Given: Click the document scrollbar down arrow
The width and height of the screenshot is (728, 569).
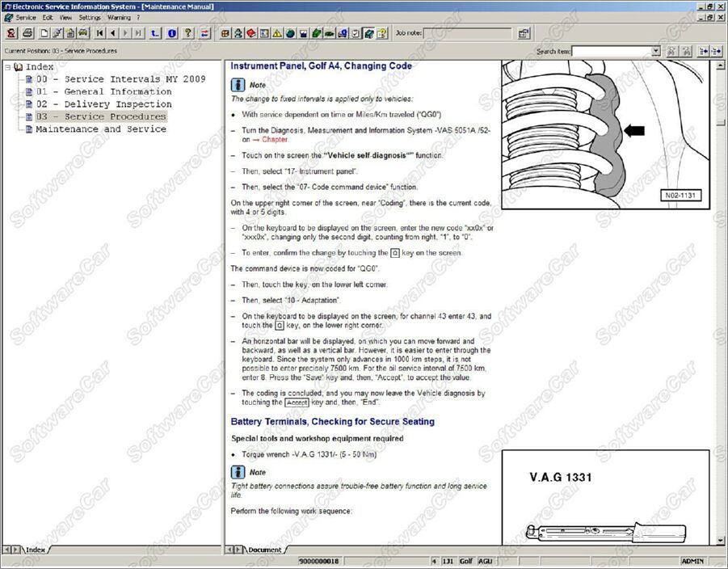Looking at the screenshot, I should coord(721,539).
